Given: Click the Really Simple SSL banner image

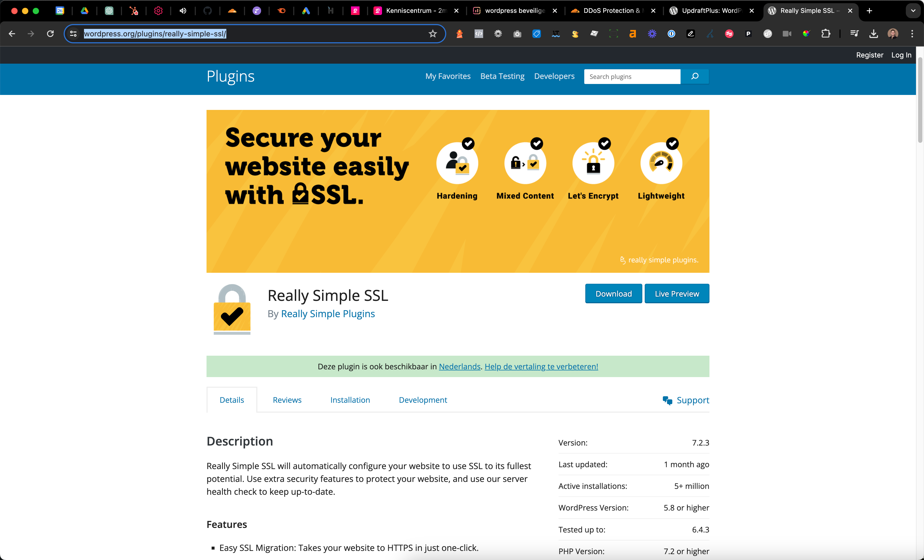Looking at the screenshot, I should (x=457, y=191).
